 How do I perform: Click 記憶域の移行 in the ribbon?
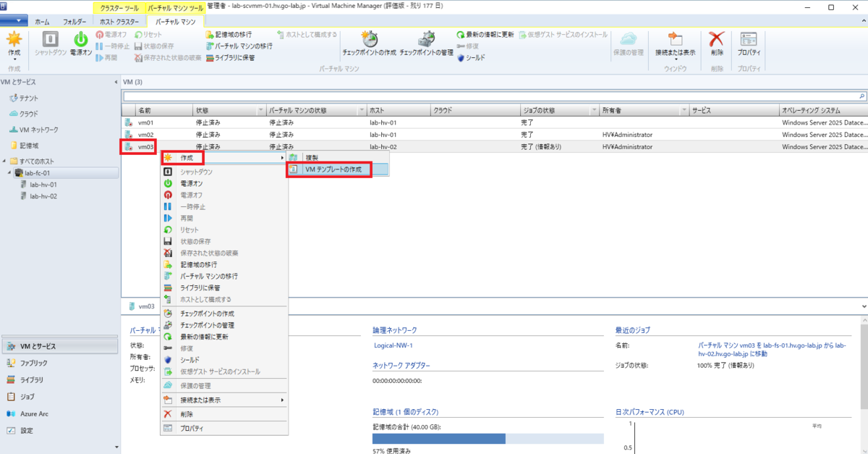(229, 35)
